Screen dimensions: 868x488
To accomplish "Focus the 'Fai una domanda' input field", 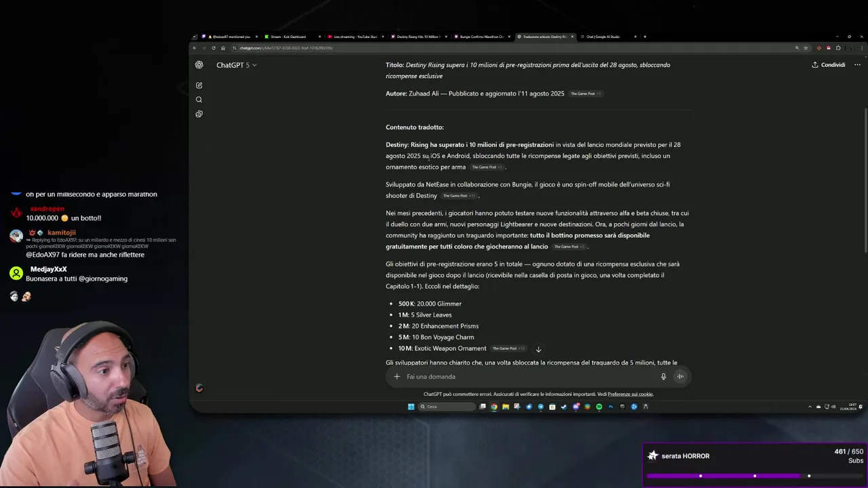I will click(x=529, y=377).
